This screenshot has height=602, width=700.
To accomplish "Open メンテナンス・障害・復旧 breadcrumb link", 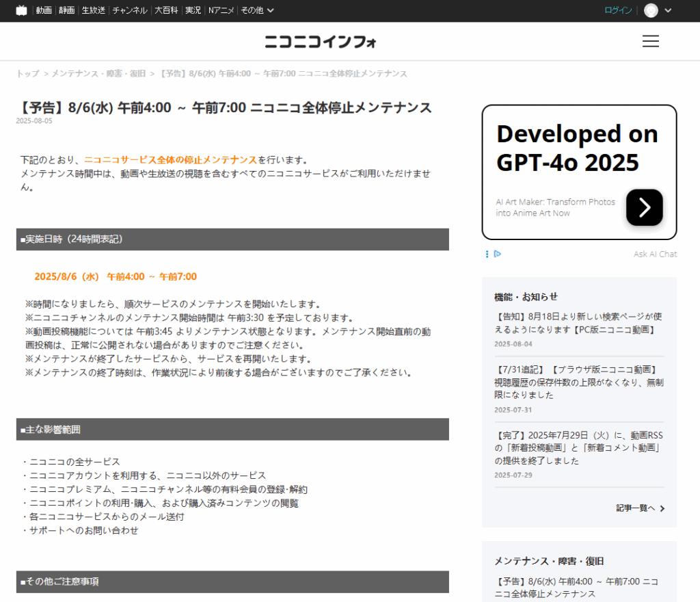I will (x=98, y=74).
